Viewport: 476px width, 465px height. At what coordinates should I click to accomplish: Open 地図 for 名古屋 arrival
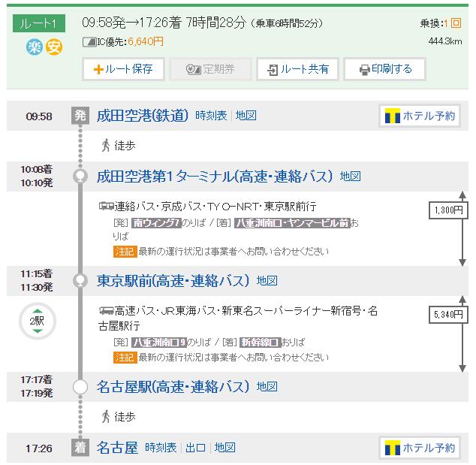[x=225, y=448]
